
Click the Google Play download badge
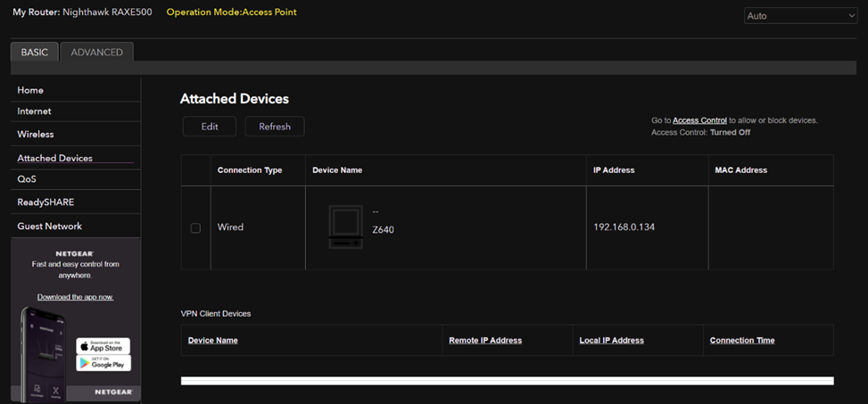pos(103,363)
